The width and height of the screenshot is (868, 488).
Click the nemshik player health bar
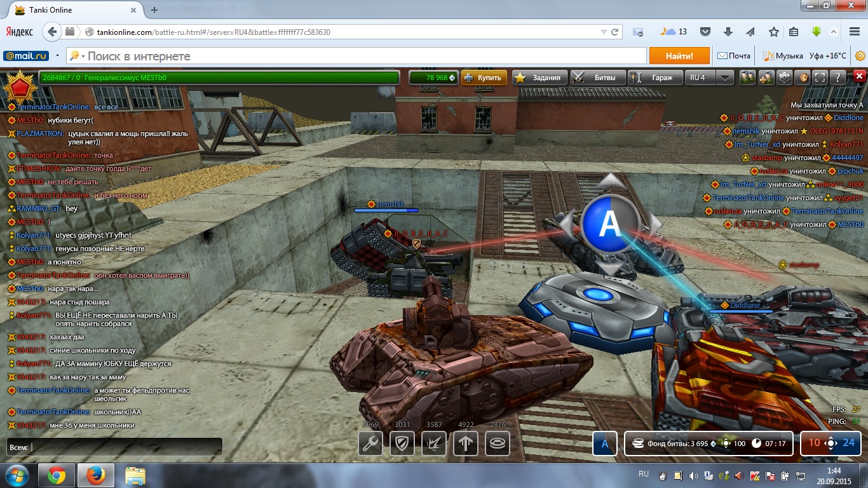(x=386, y=210)
